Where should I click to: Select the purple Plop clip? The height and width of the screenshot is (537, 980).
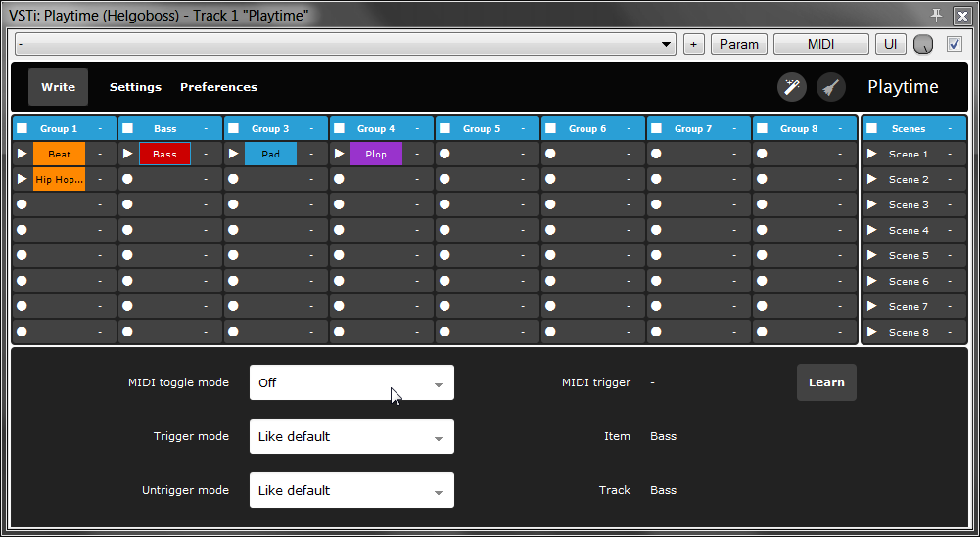(x=376, y=154)
